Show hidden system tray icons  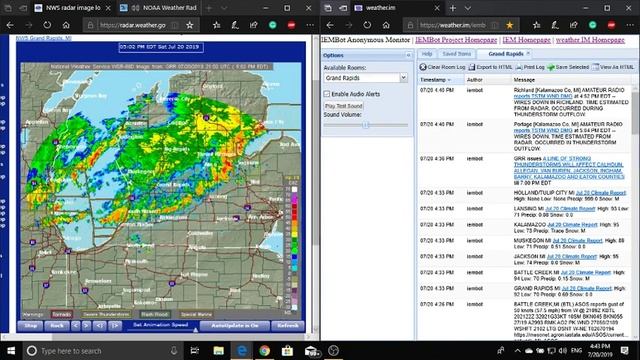click(518, 351)
